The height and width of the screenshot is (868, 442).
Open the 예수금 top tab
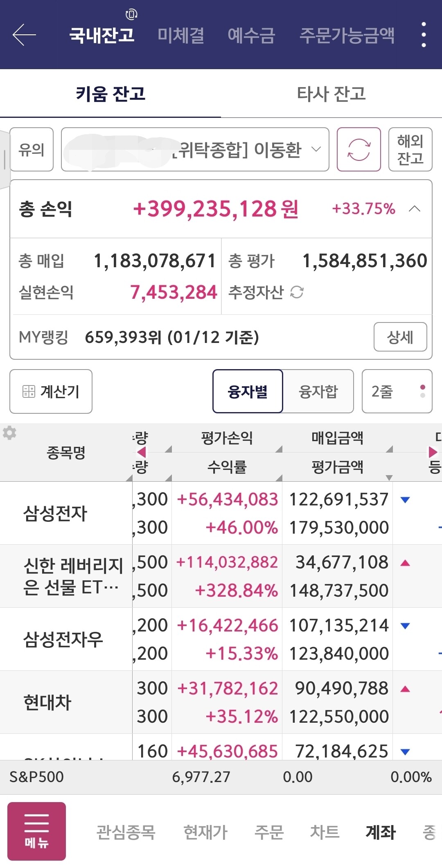[251, 36]
